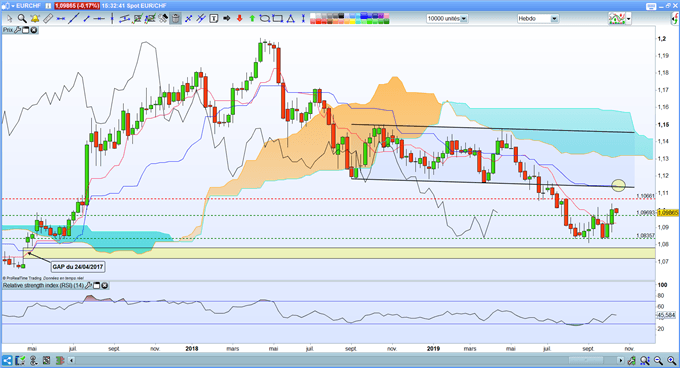The height and width of the screenshot is (368, 680).
Task: Click the scrollbar left arrow
Action: tap(72, 360)
